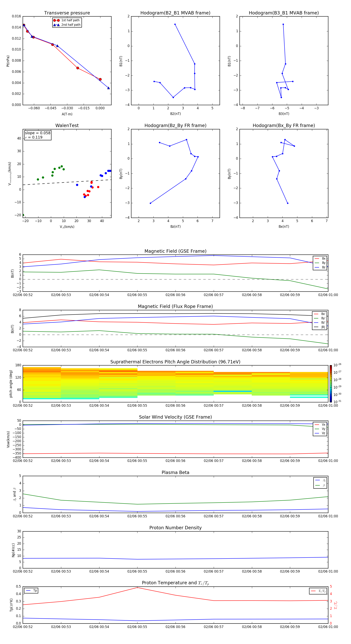The width and height of the screenshot is (351, 644).
Task: Click the 'Pt(nPa)' y-axis label
Action: (8, 61)
